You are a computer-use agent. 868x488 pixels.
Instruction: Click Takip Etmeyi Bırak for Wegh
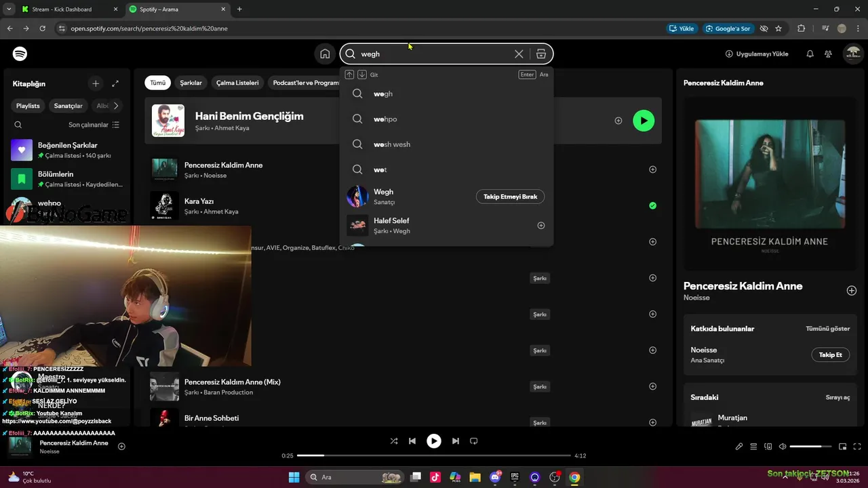click(510, 197)
